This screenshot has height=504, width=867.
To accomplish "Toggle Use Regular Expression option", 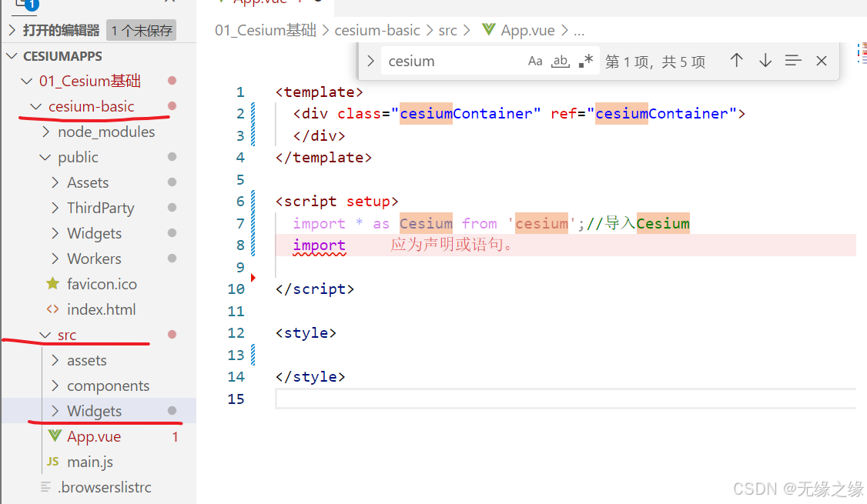I will [x=586, y=61].
